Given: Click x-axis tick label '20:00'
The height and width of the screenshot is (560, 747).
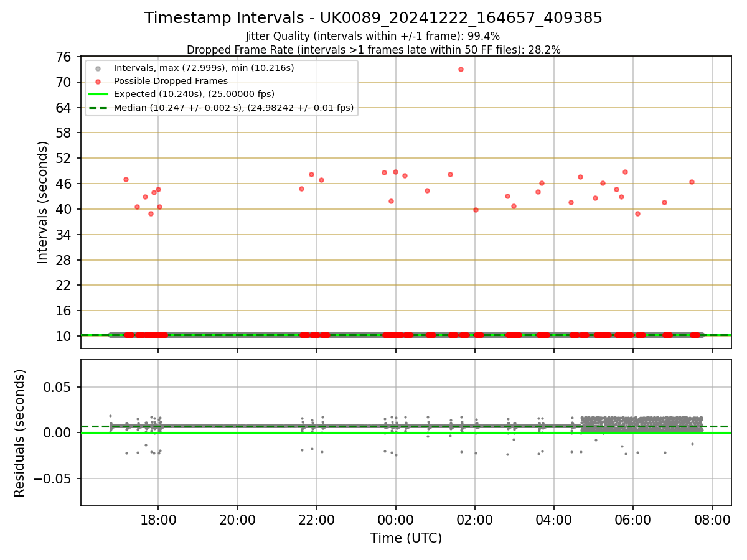Looking at the screenshot, I should point(237,520).
